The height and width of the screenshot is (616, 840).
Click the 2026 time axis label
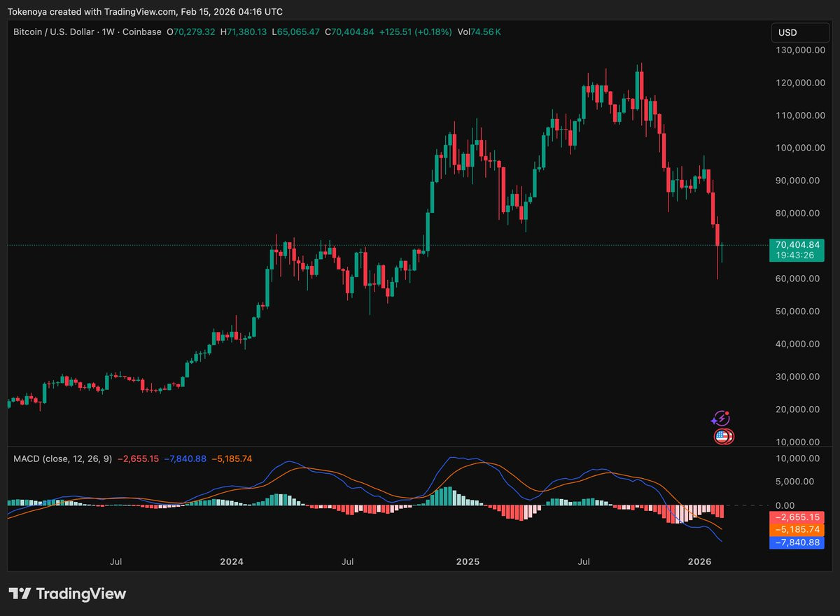(x=700, y=561)
